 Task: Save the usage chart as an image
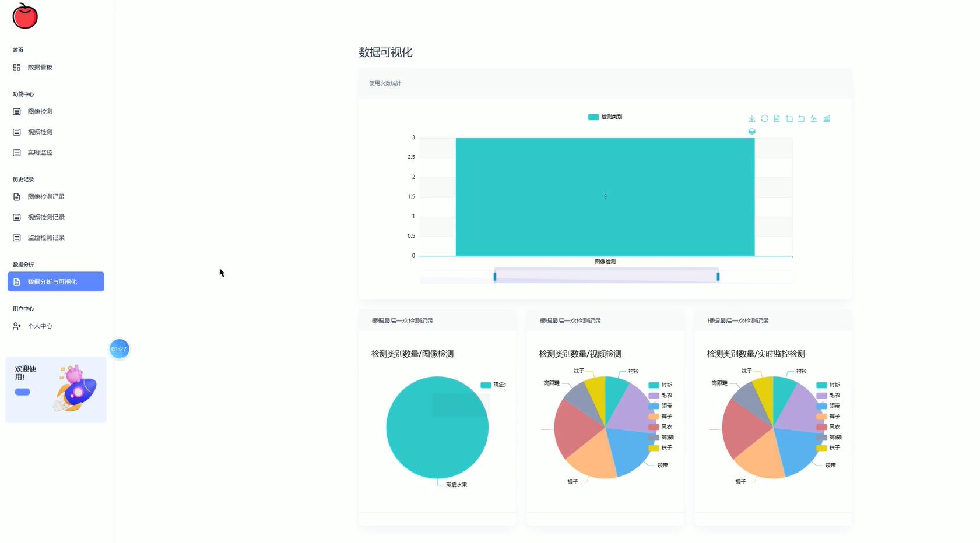point(752,118)
